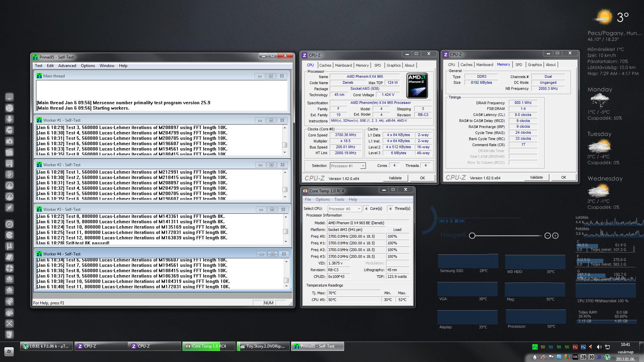The image size is (644, 362).
Task: Open the Window menu in Prime95
Action: tap(107, 66)
